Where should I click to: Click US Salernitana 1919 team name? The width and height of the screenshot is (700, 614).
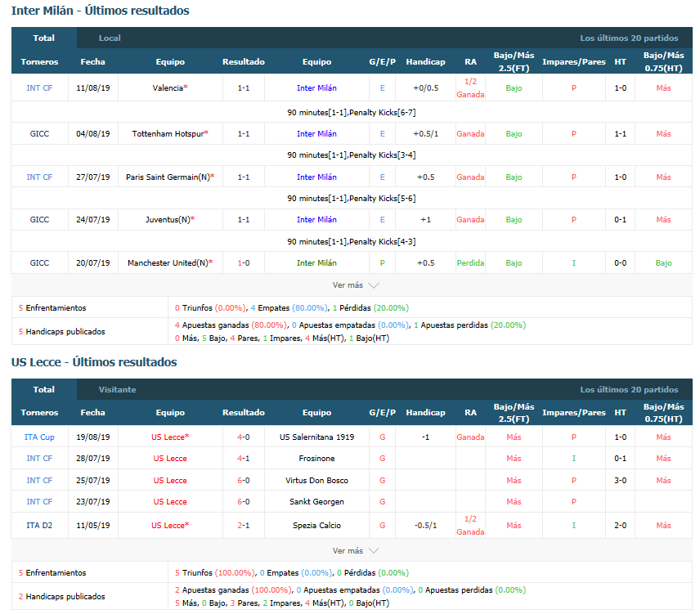point(316,437)
